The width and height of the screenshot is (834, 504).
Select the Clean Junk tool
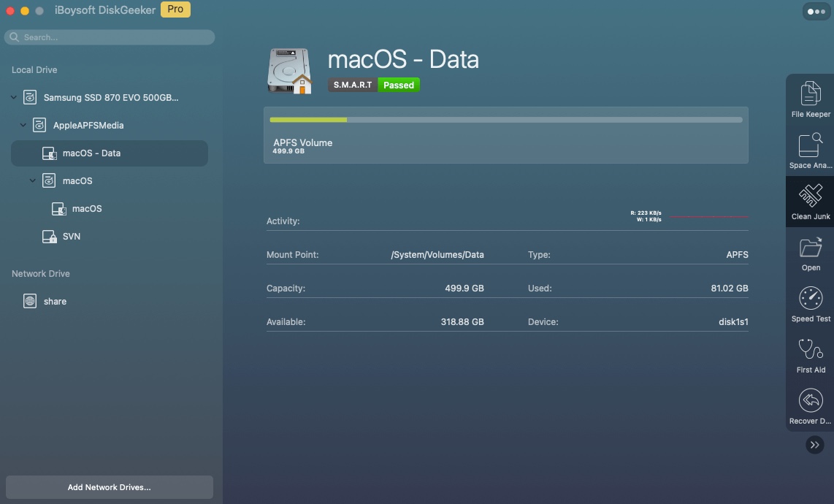click(811, 202)
